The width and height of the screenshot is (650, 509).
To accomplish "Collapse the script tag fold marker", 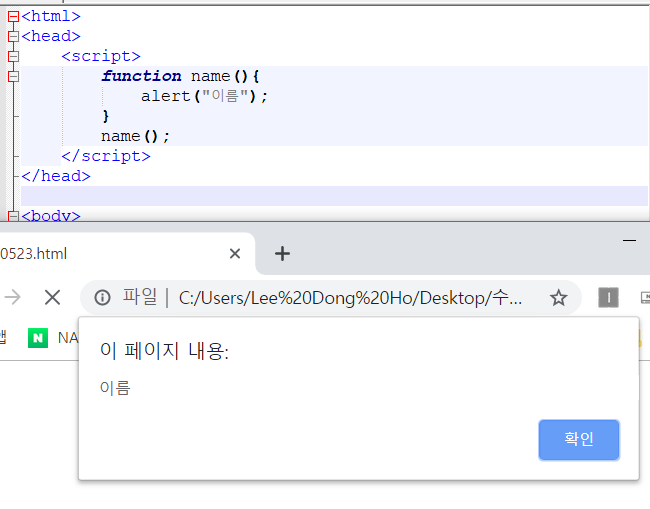I will 13,56.
